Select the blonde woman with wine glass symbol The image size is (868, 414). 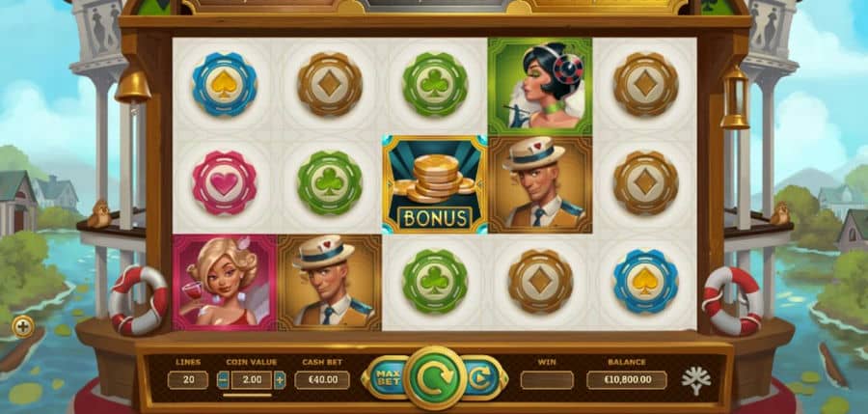click(225, 283)
